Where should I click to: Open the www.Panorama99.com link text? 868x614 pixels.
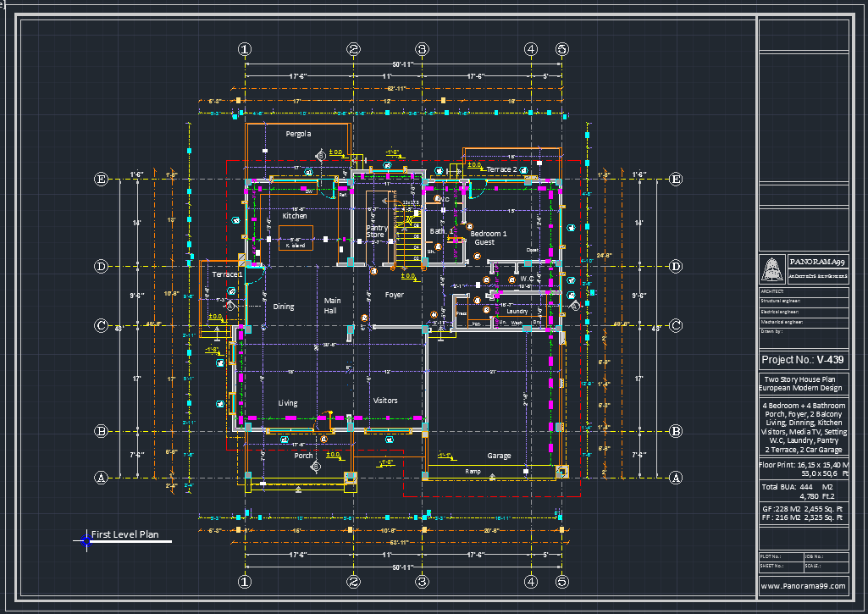(x=803, y=586)
